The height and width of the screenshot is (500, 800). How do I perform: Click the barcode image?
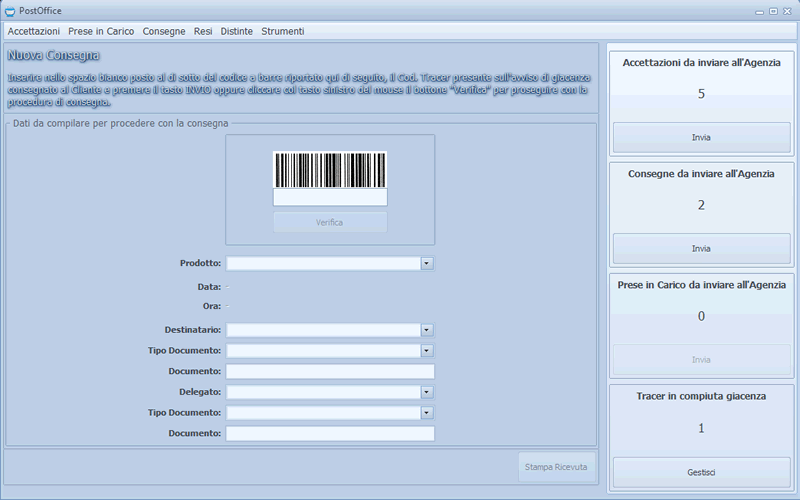pyautogui.click(x=330, y=170)
